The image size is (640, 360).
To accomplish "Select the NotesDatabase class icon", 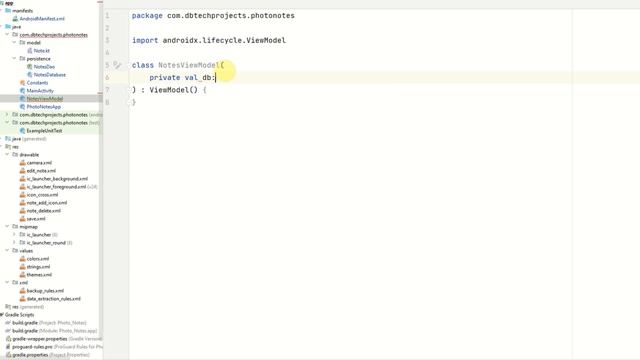I will [x=30, y=75].
